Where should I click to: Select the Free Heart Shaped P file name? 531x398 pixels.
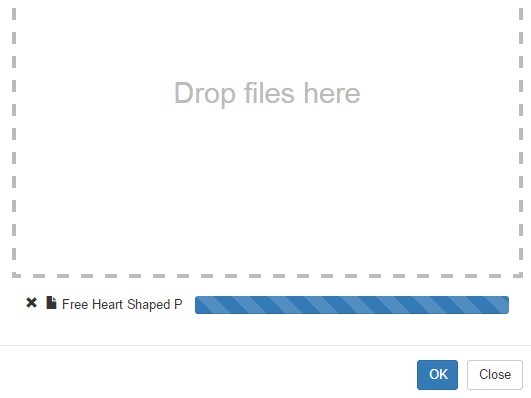122,304
